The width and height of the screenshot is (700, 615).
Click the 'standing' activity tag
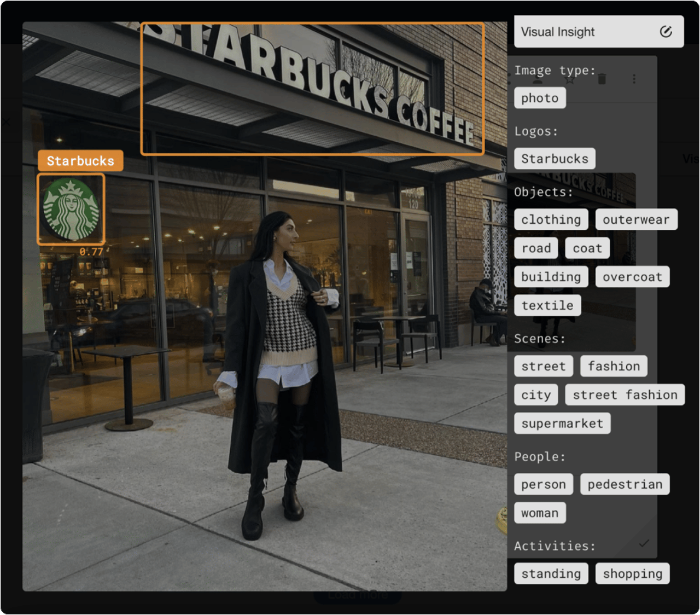click(551, 573)
